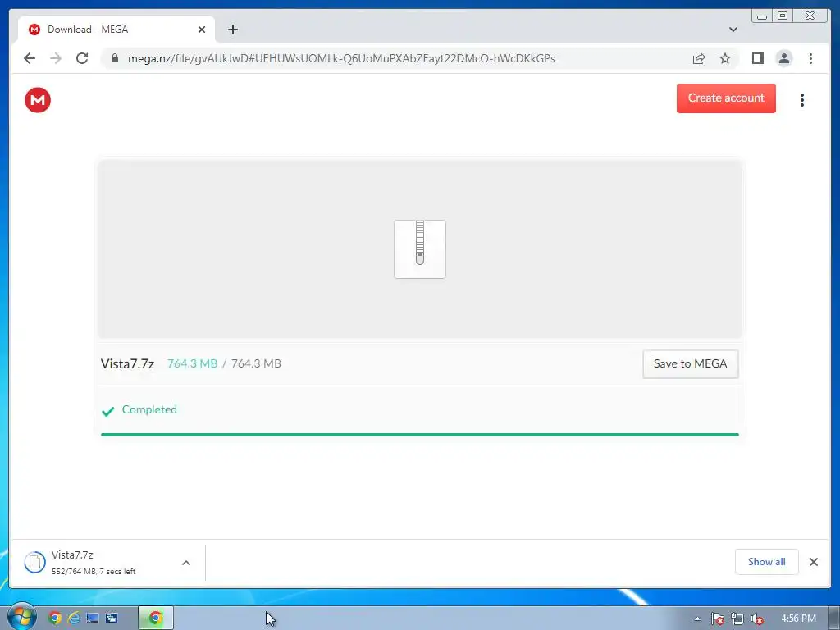This screenshot has height=630, width=840.
Task: Click the 764.3 MB total size text
Action: coord(256,363)
